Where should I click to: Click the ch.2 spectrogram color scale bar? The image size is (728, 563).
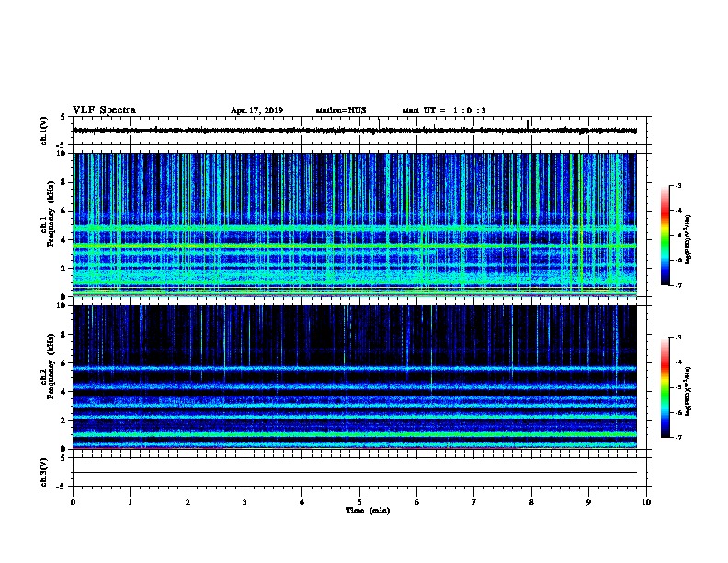(x=665, y=387)
